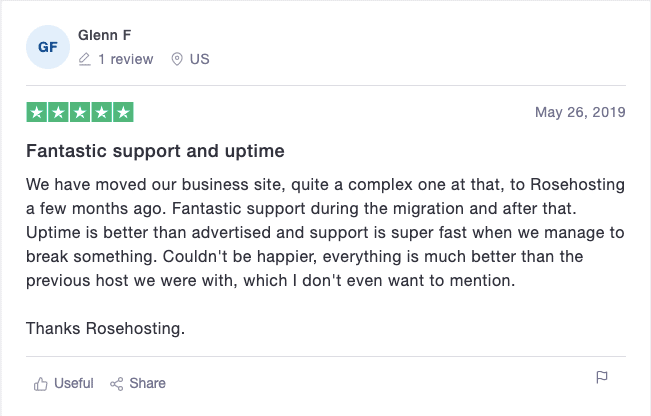
Task: Click the third green rating star
Action: tap(80, 112)
